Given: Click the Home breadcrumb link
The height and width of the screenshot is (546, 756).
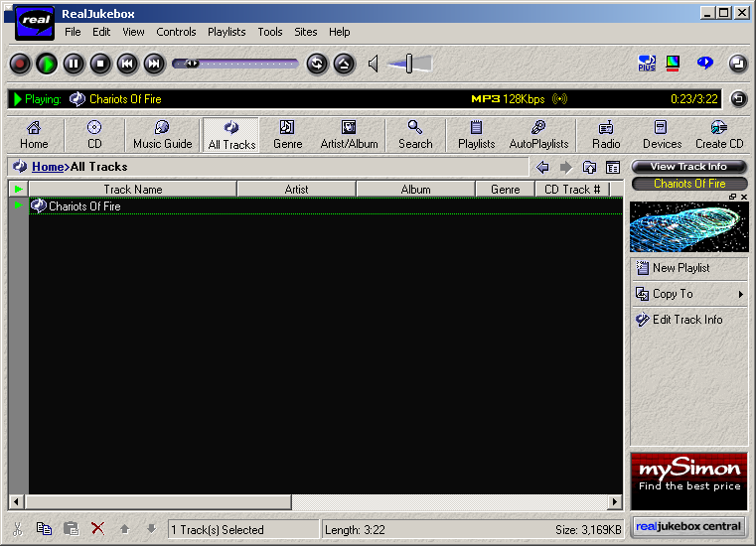Looking at the screenshot, I should (48, 167).
